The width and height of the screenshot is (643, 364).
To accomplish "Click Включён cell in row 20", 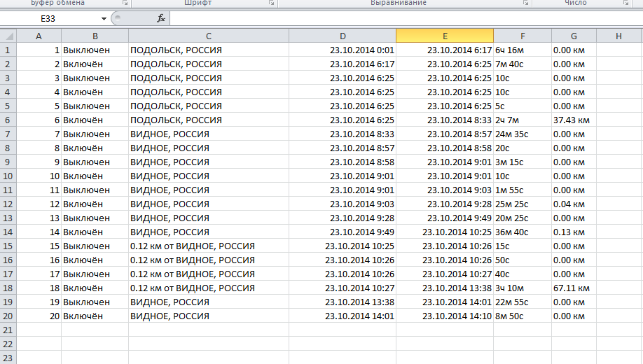I will pos(95,316).
